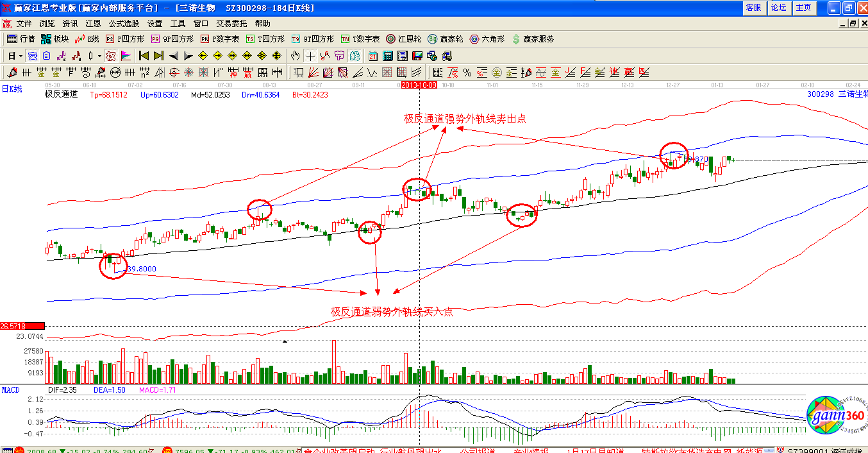Open the 交易委托 menu

pyautogui.click(x=231, y=24)
